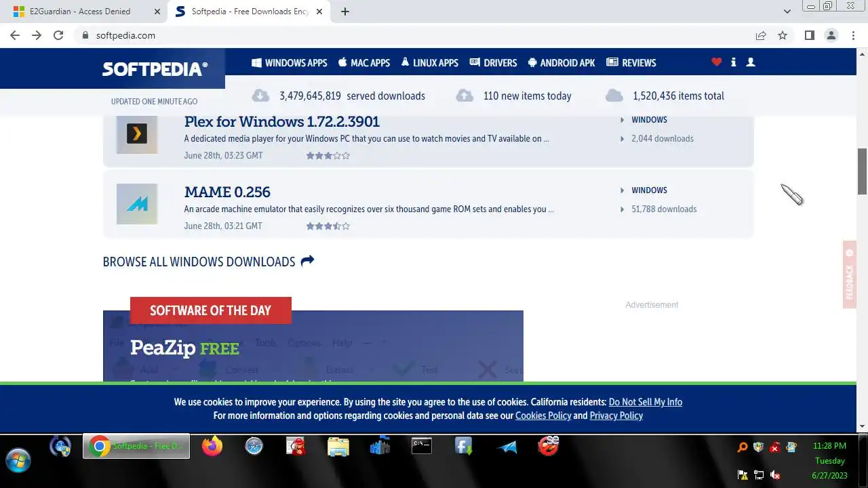Click the Chrome Softpedia taskbar button
Viewport: 868px width, 488px height.
tap(136, 446)
